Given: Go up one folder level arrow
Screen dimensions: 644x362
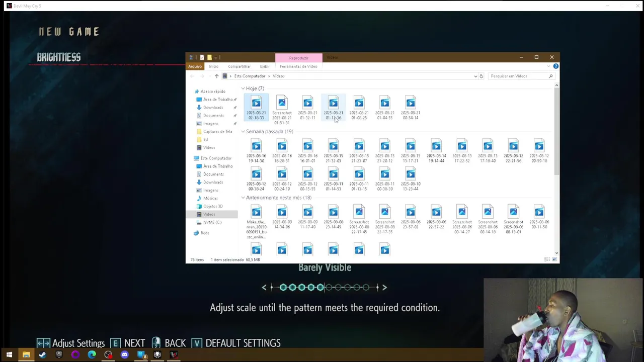Looking at the screenshot, I should pyautogui.click(x=216, y=76).
